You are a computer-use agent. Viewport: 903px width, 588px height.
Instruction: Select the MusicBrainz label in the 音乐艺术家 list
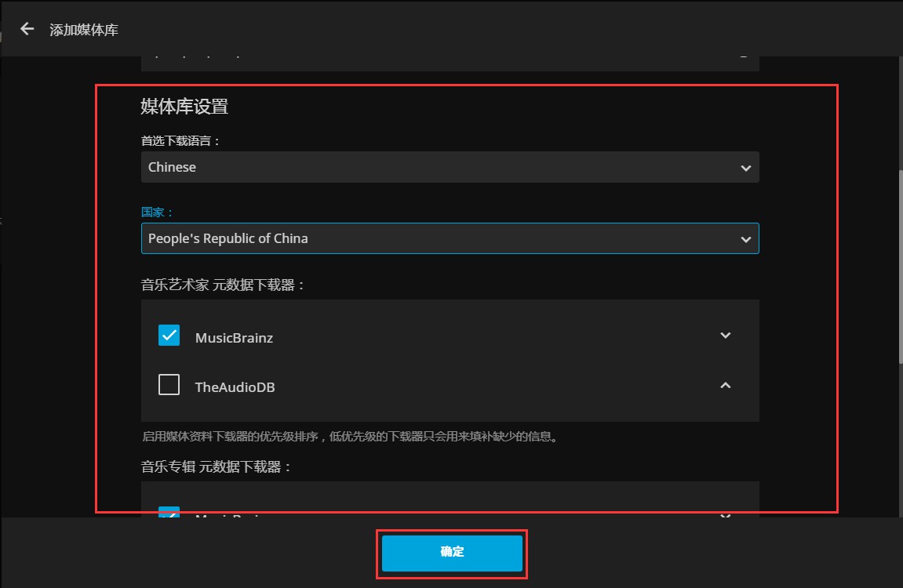coord(234,338)
